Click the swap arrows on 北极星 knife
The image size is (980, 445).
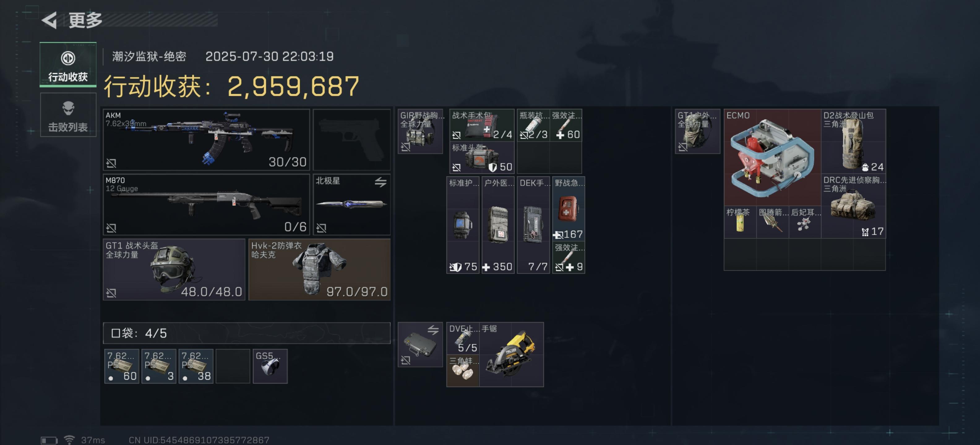point(380,182)
